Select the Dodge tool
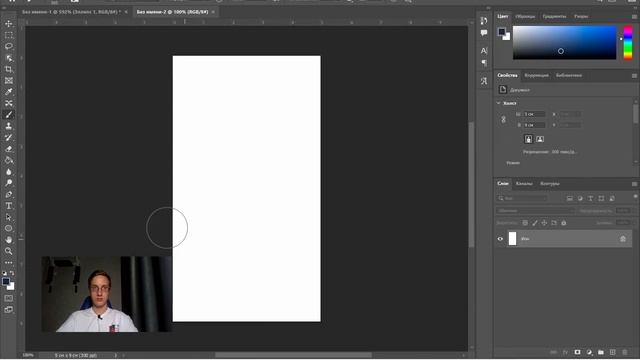The width and height of the screenshot is (640, 360). pyautogui.click(x=9, y=183)
